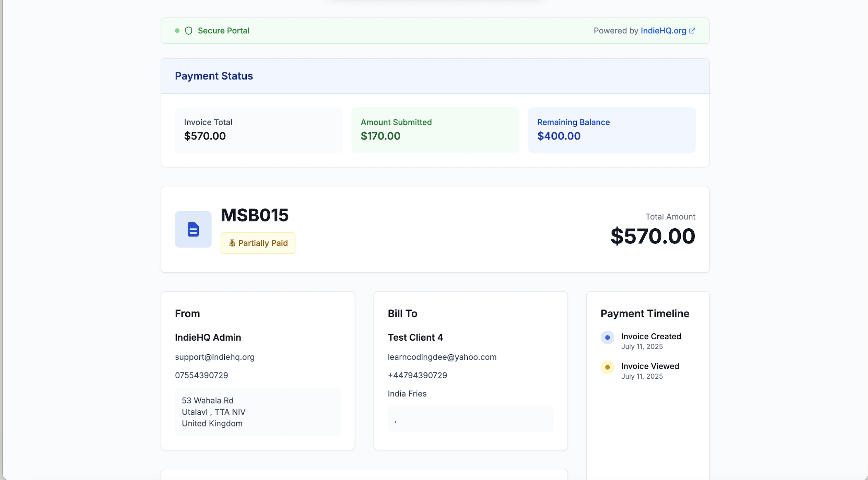Click the Amount Submitted label
This screenshot has width=868, height=480.
396,122
